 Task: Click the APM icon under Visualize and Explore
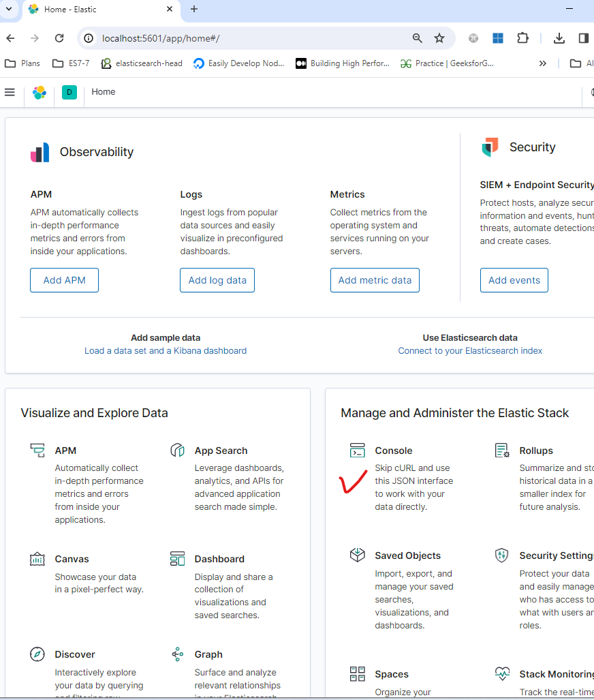pos(37,450)
